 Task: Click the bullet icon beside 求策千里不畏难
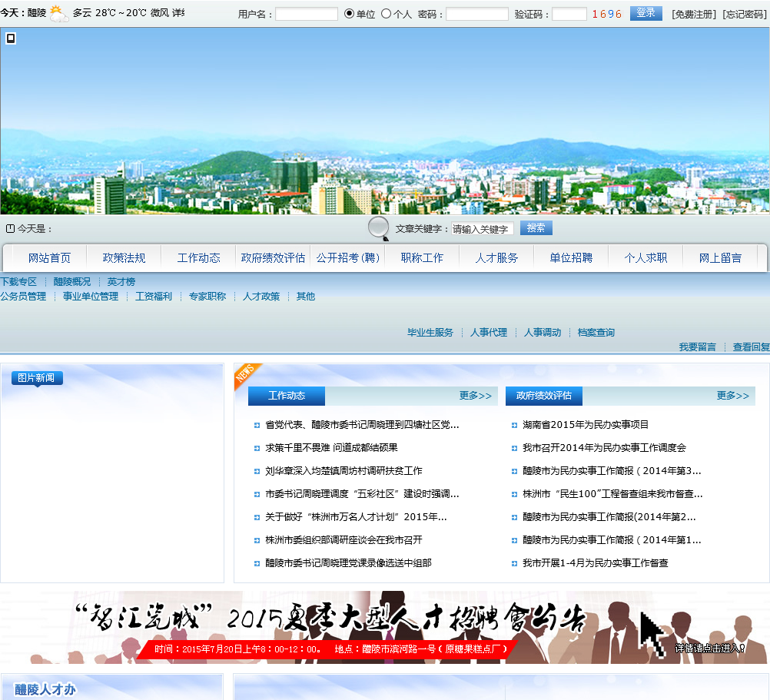pyautogui.click(x=257, y=448)
